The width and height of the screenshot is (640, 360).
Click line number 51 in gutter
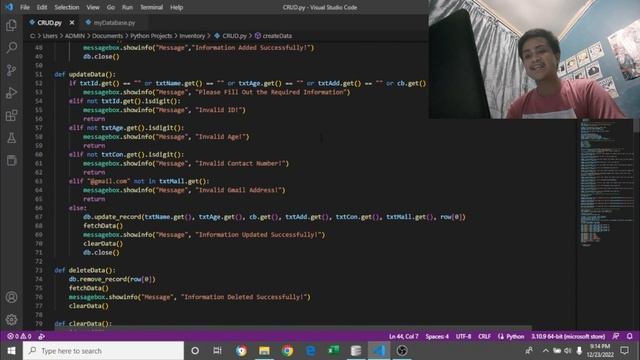click(38, 74)
